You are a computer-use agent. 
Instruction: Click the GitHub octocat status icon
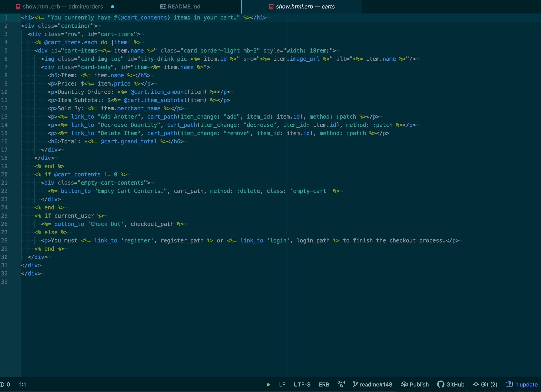click(440, 384)
